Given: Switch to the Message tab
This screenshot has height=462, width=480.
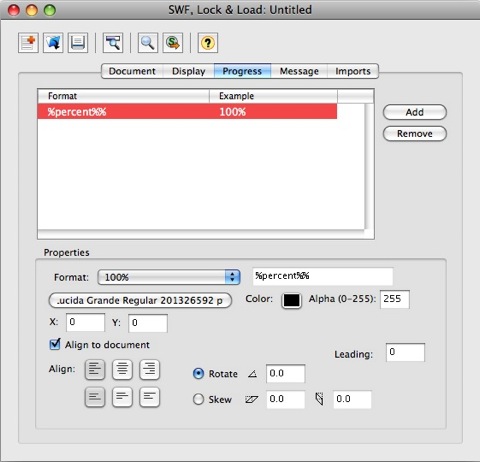Looking at the screenshot, I should coord(299,71).
